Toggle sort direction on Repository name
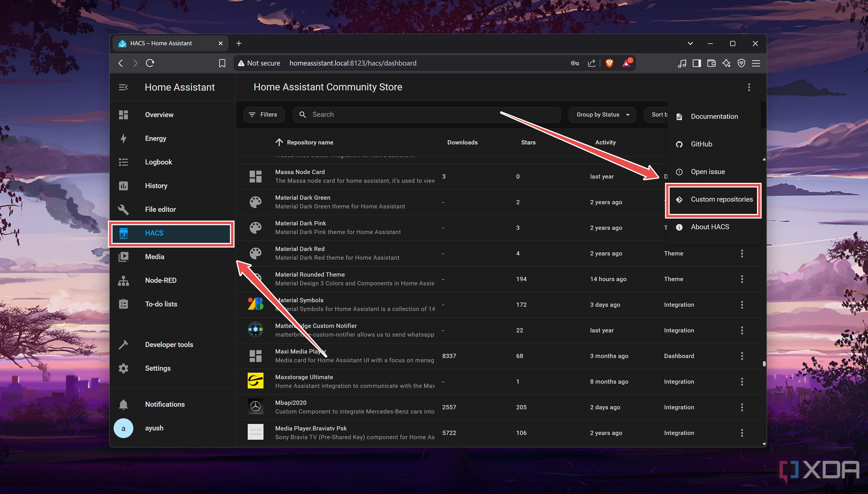868x494 pixels. 279,142
